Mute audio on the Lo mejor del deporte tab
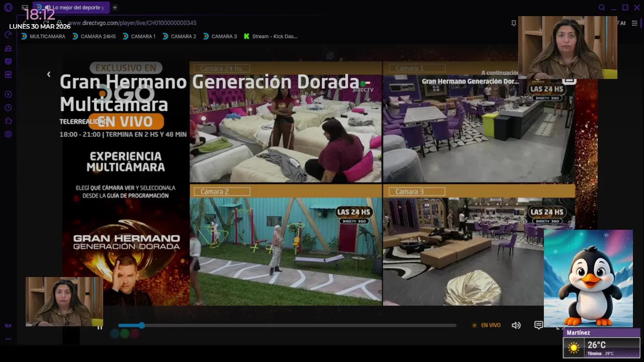The width and height of the screenshot is (644, 362). pos(47,8)
